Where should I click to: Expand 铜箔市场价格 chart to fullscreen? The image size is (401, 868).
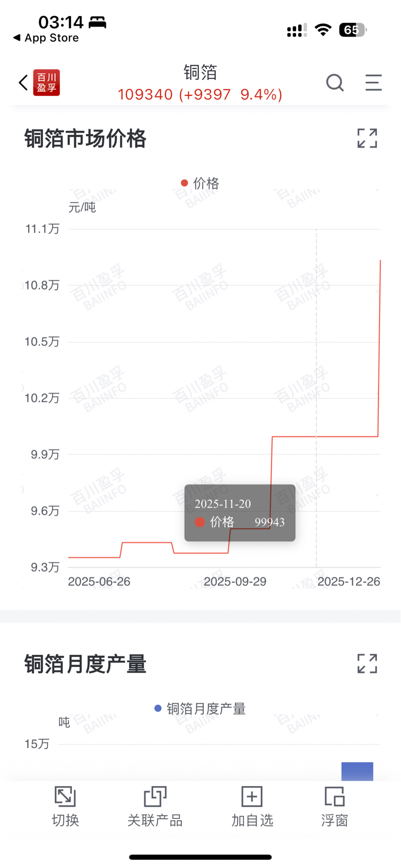(x=367, y=138)
